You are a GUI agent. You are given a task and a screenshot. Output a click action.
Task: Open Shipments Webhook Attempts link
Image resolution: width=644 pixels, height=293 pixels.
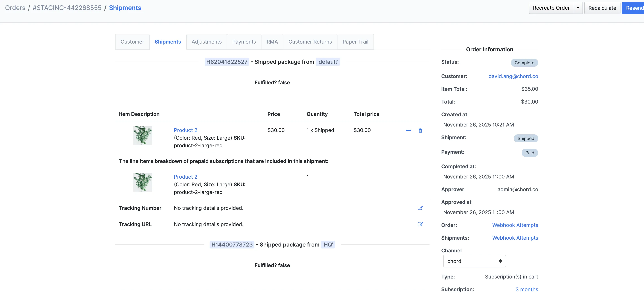tap(515, 238)
